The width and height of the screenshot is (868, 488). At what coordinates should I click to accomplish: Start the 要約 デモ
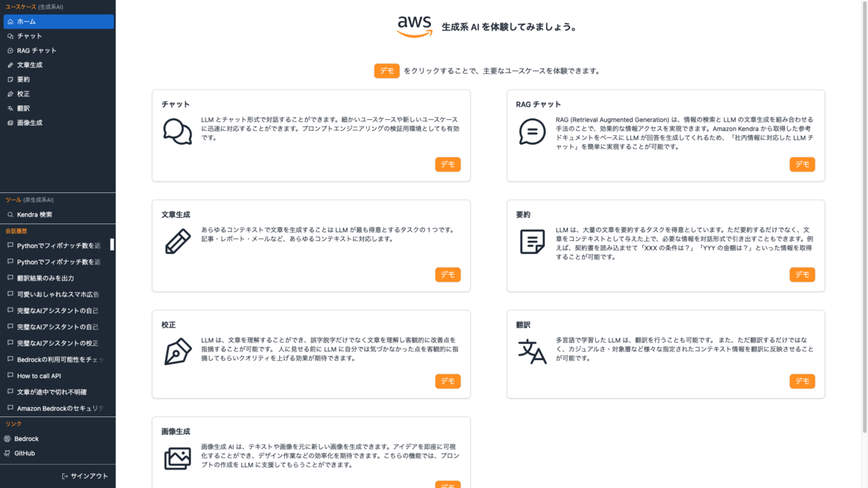point(802,275)
